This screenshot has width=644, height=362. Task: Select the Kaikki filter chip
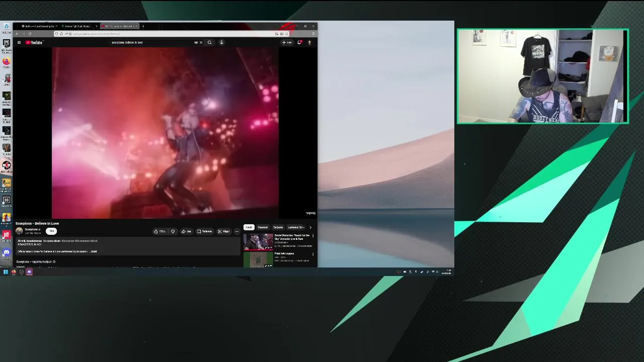point(249,227)
